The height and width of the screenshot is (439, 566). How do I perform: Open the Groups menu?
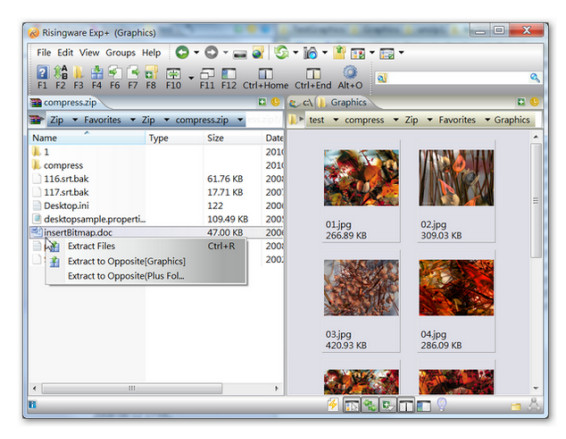tap(120, 53)
